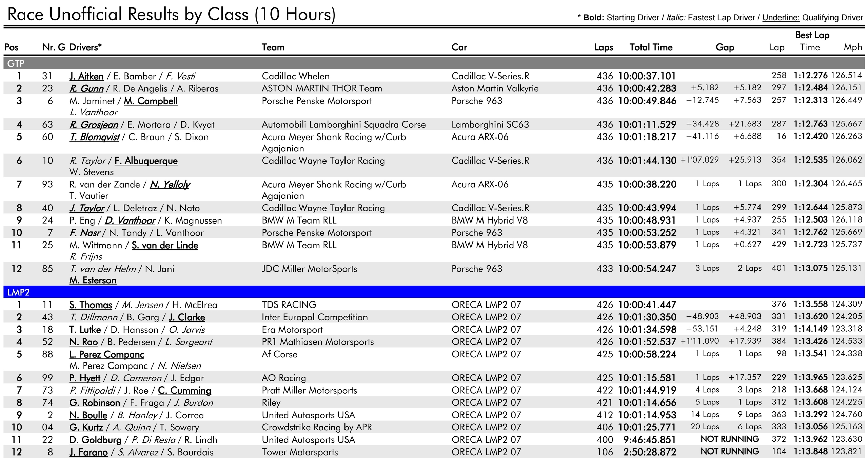
Task: Click ASTON MARTIN THOR Team entry
Action: [321, 89]
